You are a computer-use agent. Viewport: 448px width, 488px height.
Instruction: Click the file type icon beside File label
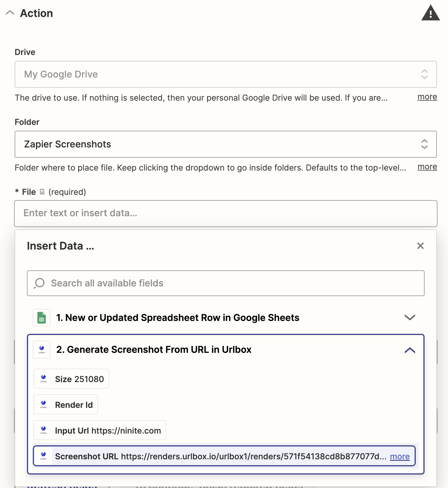coord(42,192)
